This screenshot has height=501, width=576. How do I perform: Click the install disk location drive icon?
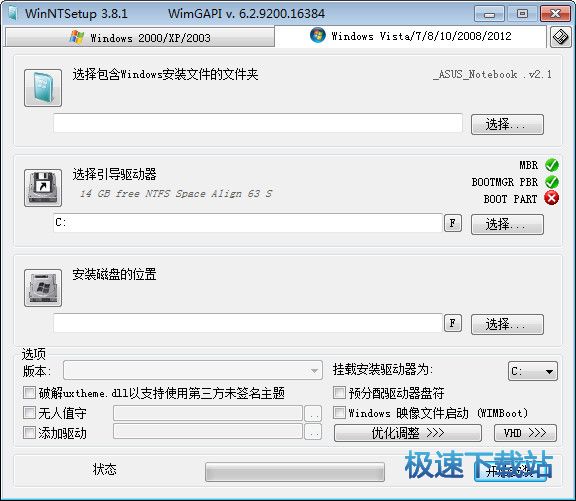43,288
